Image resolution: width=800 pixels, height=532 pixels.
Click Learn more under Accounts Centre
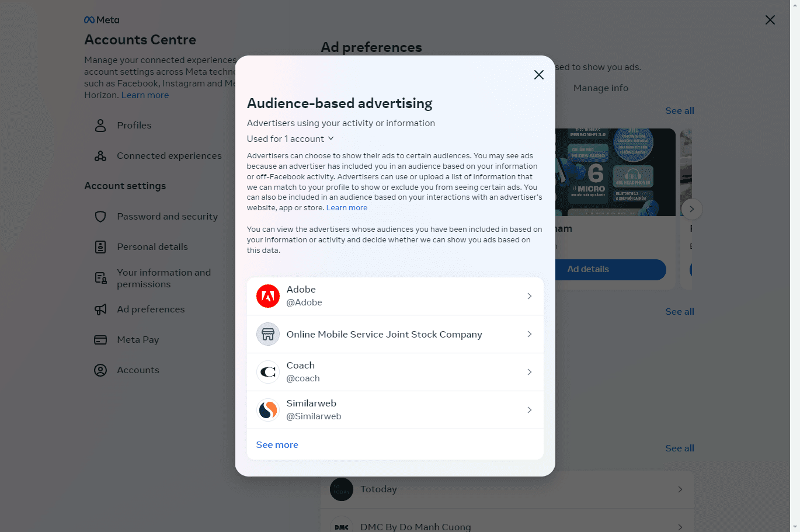145,95
